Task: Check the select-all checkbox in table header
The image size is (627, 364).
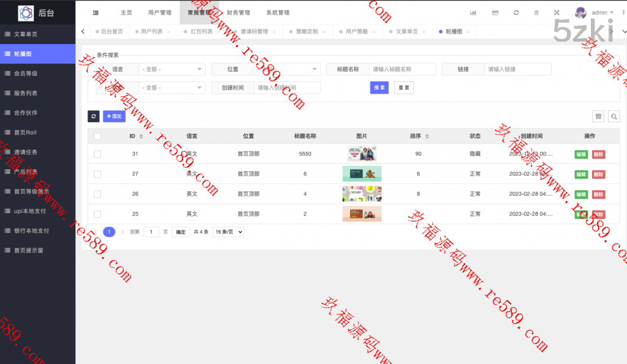Action: (x=97, y=136)
